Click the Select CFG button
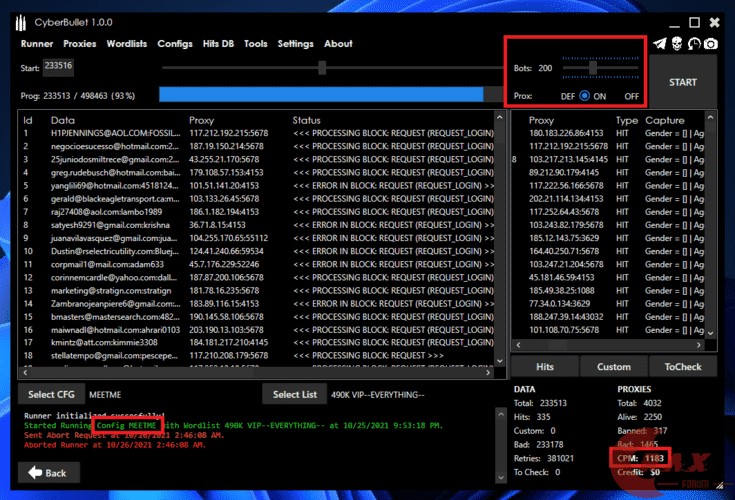This screenshot has height=500, width=735. (51, 395)
